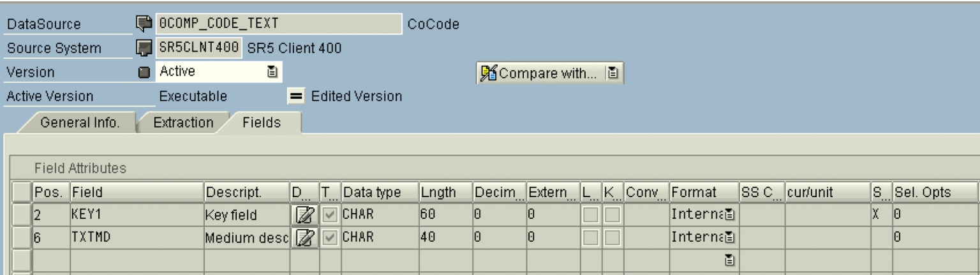Screen dimensions: 980x275
Task: Switch to the General Info. tab
Action: [x=79, y=123]
